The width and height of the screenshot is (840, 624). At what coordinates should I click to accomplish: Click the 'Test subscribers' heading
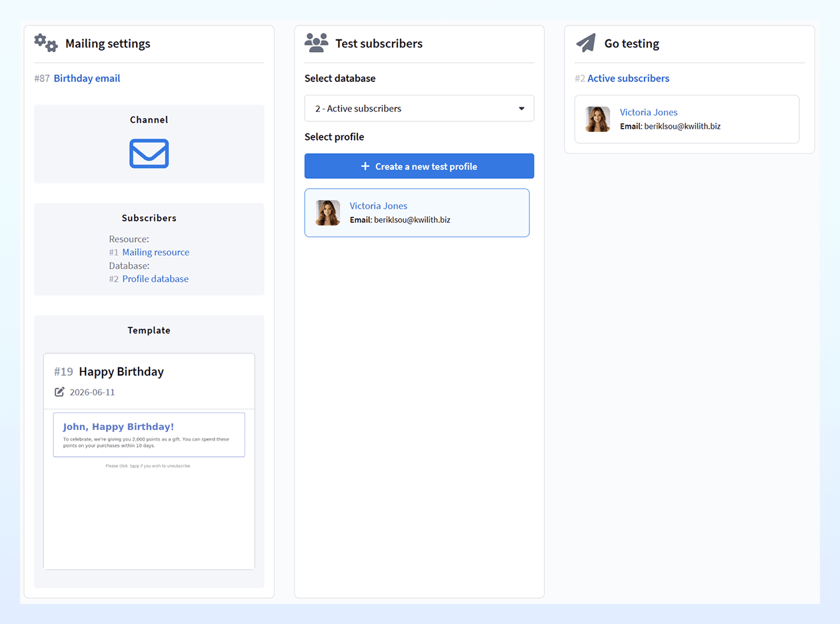tap(379, 43)
